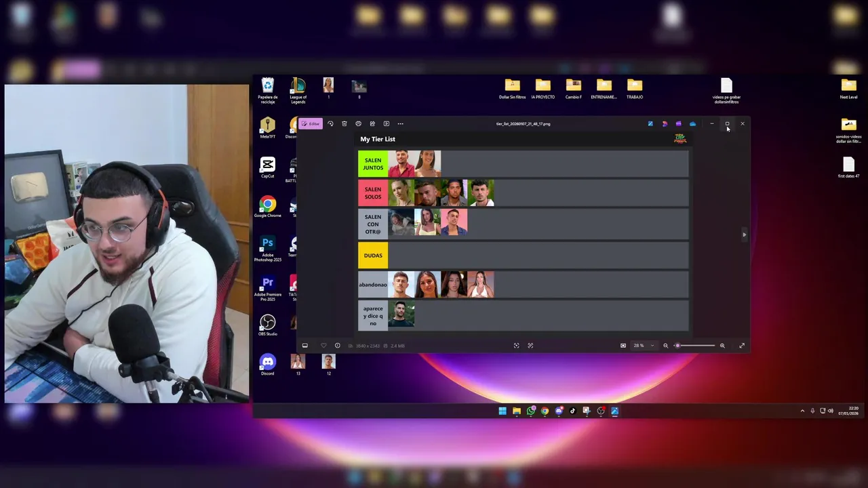Show file info with the info icon

337,346
